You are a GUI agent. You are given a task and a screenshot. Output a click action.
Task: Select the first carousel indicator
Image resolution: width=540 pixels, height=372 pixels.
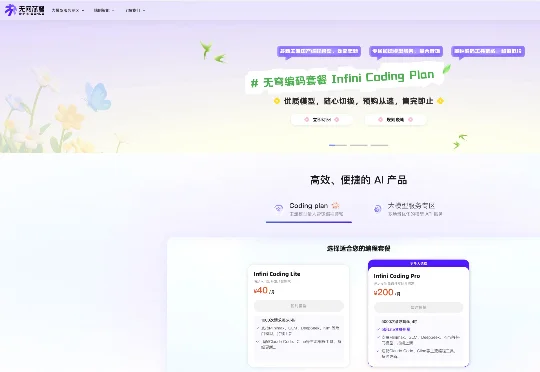(x=338, y=145)
